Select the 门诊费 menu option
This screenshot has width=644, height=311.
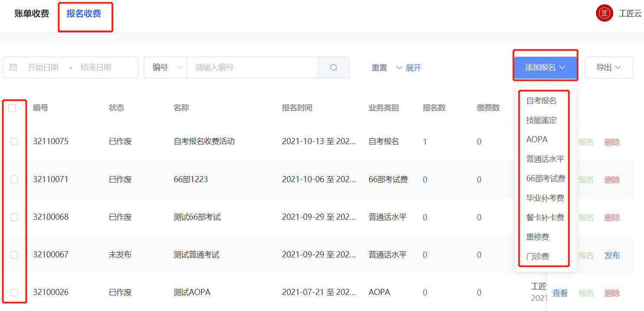point(537,256)
